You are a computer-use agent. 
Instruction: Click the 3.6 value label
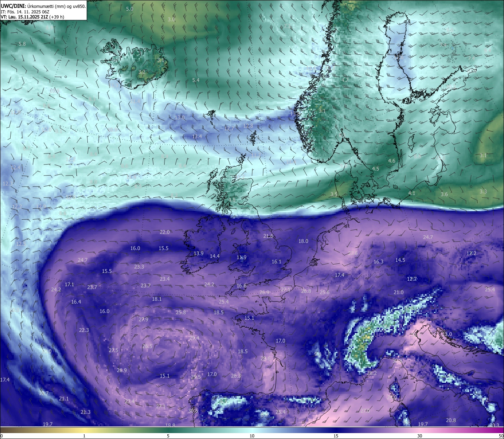click(x=444, y=194)
